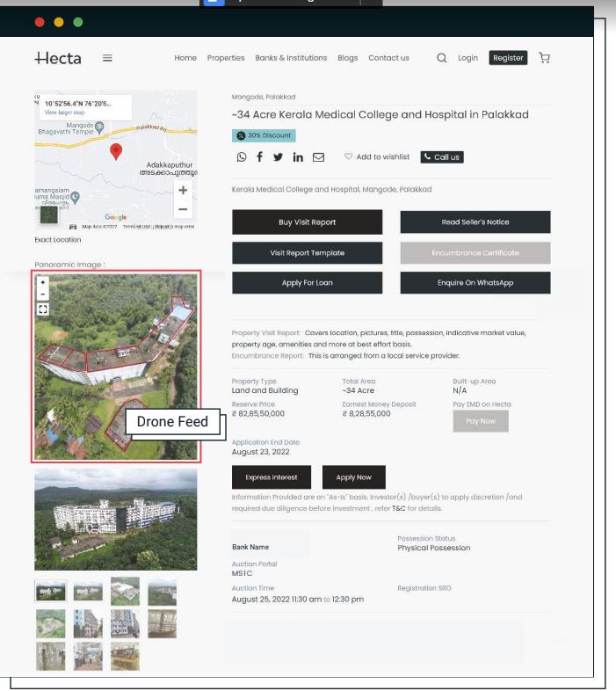
Task: Click Buy Visit Report button
Action: pos(307,222)
